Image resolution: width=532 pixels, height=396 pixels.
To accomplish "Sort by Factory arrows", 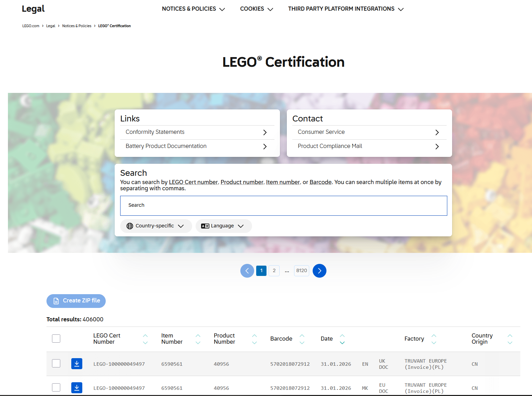I will [434, 339].
